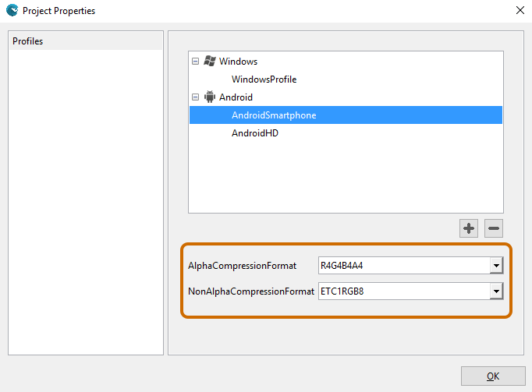This screenshot has width=532, height=392.
Task: Click the Windows platform logo icon
Action: point(210,61)
